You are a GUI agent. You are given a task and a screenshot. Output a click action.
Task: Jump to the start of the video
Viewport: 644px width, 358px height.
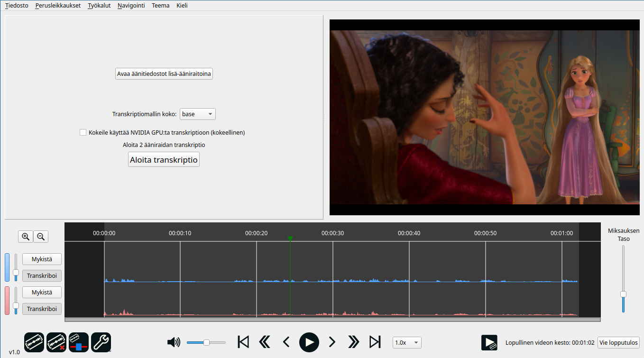tap(243, 342)
